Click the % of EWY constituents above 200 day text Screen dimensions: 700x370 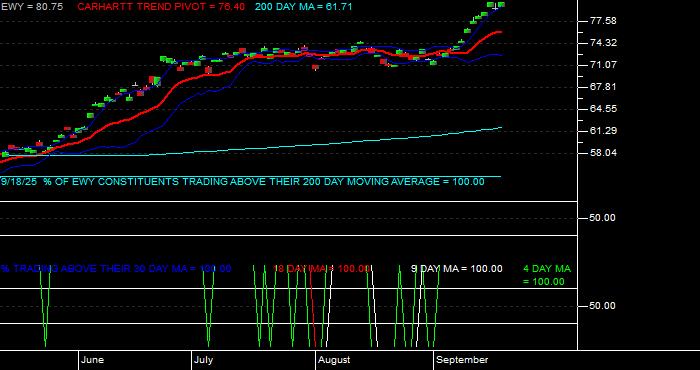[x=242, y=182]
